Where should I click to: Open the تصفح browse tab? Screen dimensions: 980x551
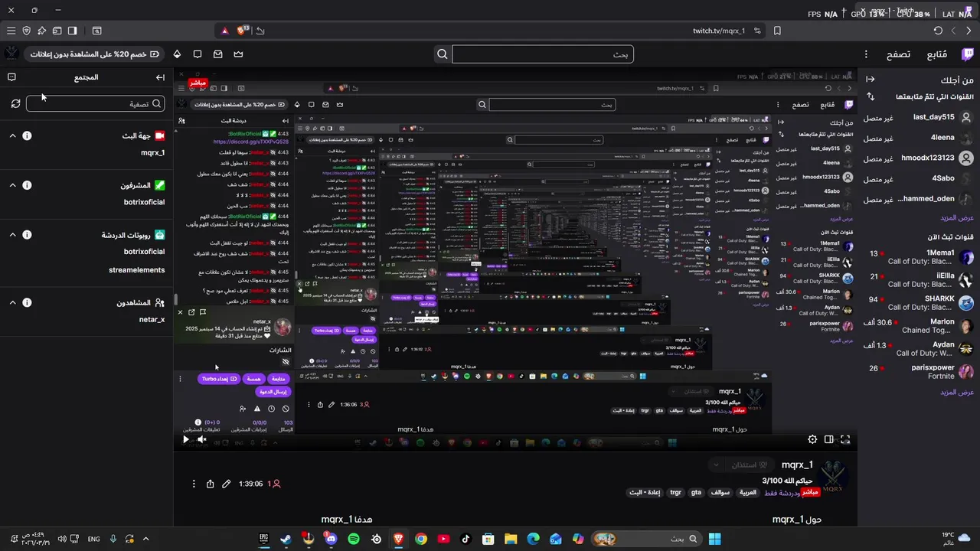(x=898, y=54)
